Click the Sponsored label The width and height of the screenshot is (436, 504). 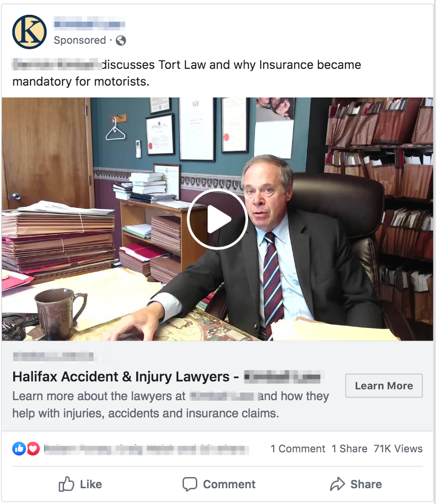pyautogui.click(x=80, y=40)
